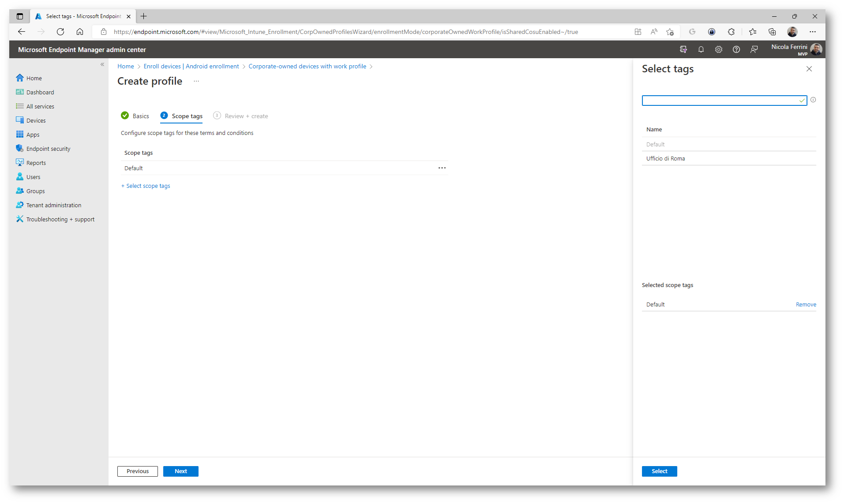Click the address bar URL

[x=345, y=32]
